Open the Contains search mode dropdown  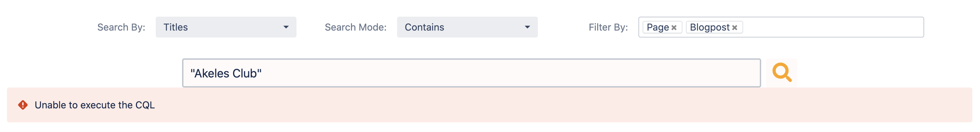pos(467,27)
